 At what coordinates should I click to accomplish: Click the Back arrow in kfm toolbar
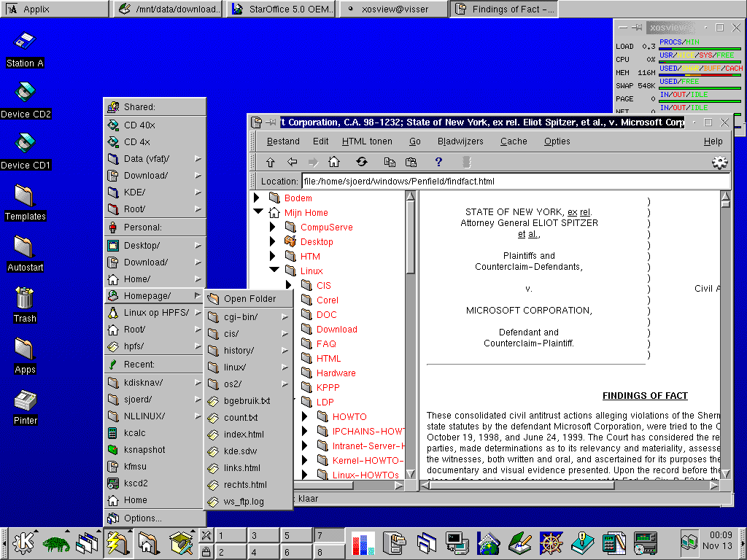(292, 163)
